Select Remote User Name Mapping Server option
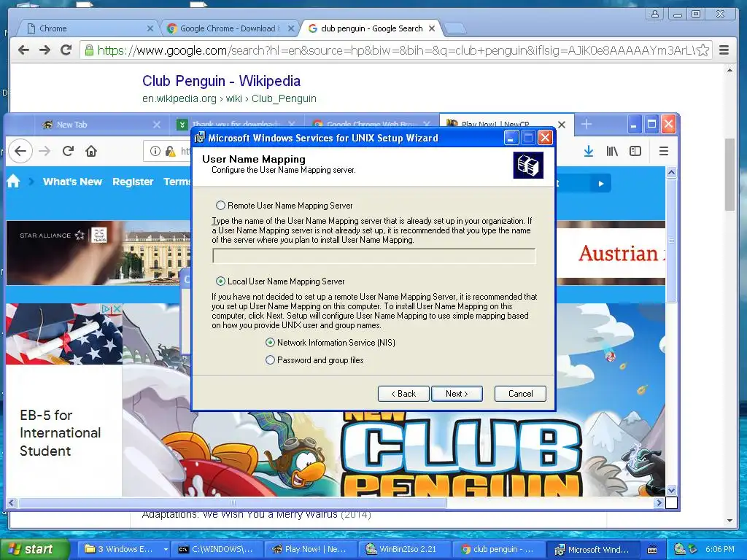Viewport: 747px width, 560px height. (x=220, y=205)
